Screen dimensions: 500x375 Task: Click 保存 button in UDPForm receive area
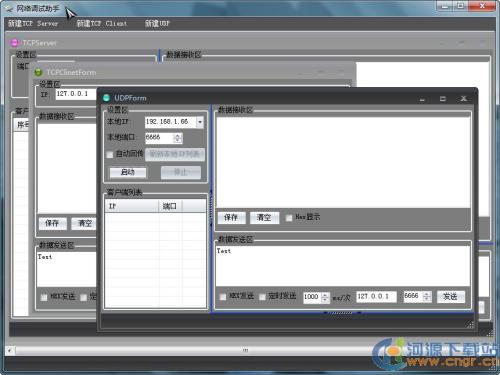(x=231, y=218)
